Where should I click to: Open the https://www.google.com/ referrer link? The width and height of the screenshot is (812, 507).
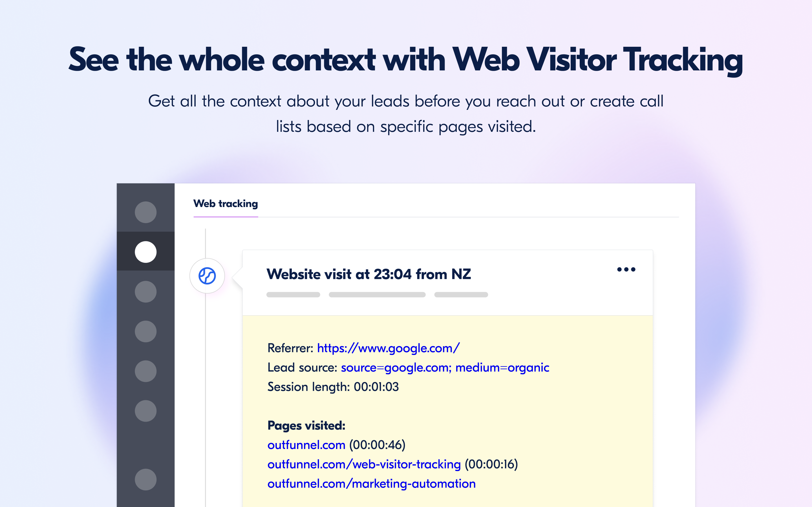388,348
